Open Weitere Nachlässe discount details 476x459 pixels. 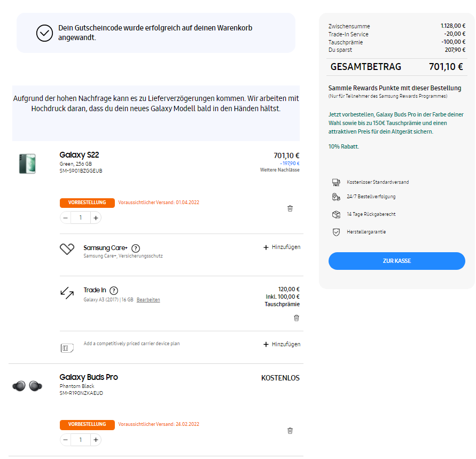coord(279,170)
